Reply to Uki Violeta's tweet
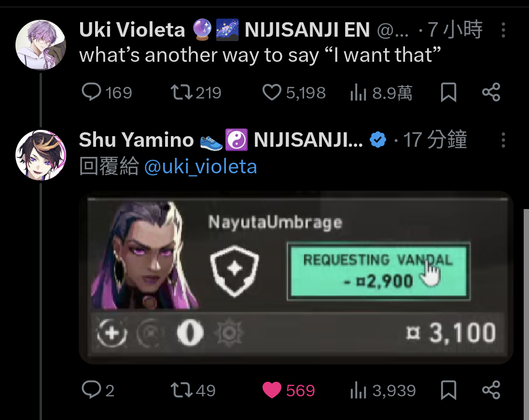This screenshot has height=420, width=529. [106, 92]
